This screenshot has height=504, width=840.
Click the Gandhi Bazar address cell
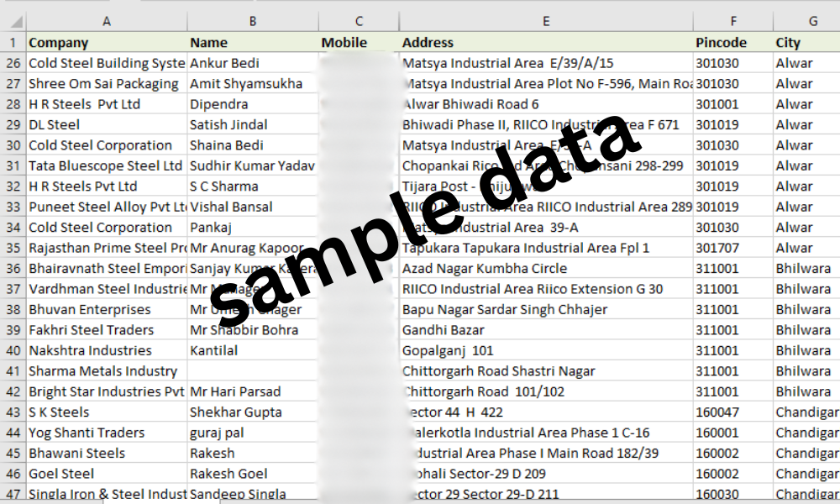coord(546,330)
